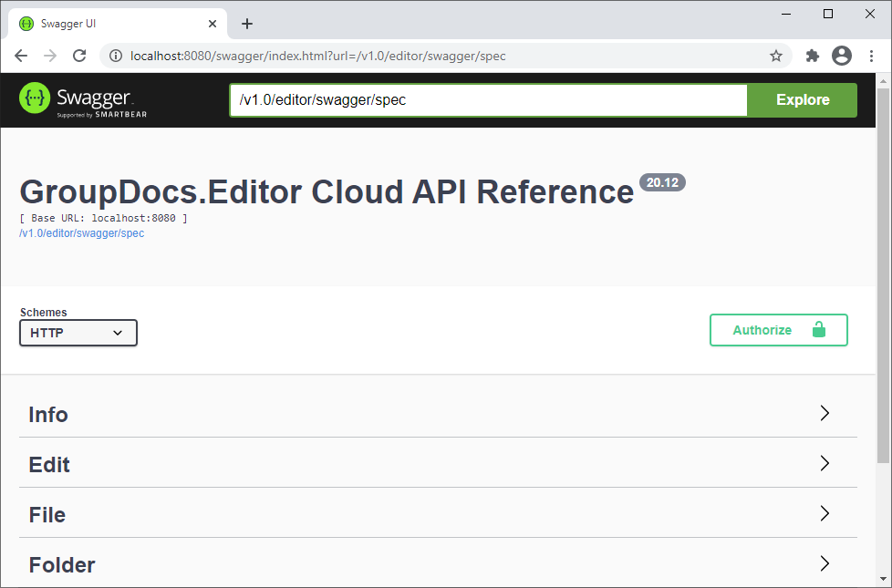Screen dimensions: 892x588
Task: Click the vertical scrollbar thumb
Action: coord(883,275)
